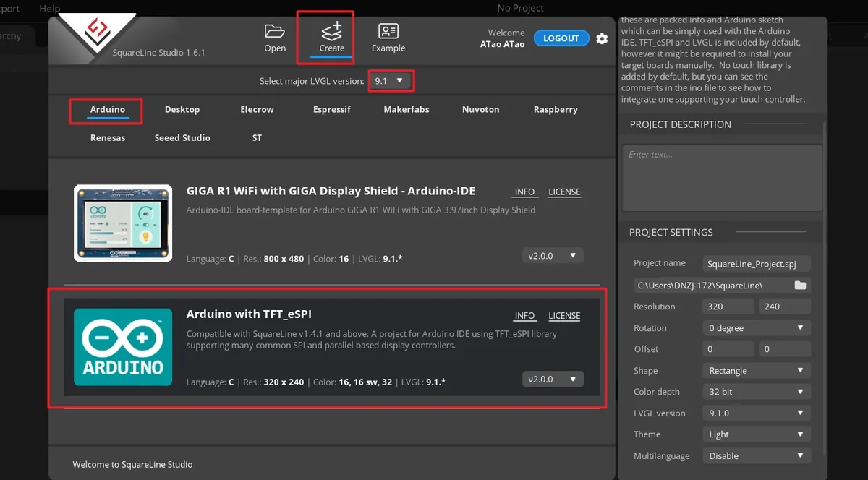Image resolution: width=868 pixels, height=480 pixels.
Task: Click the PROJECT SETTINGS heading
Action: pyautogui.click(x=671, y=233)
